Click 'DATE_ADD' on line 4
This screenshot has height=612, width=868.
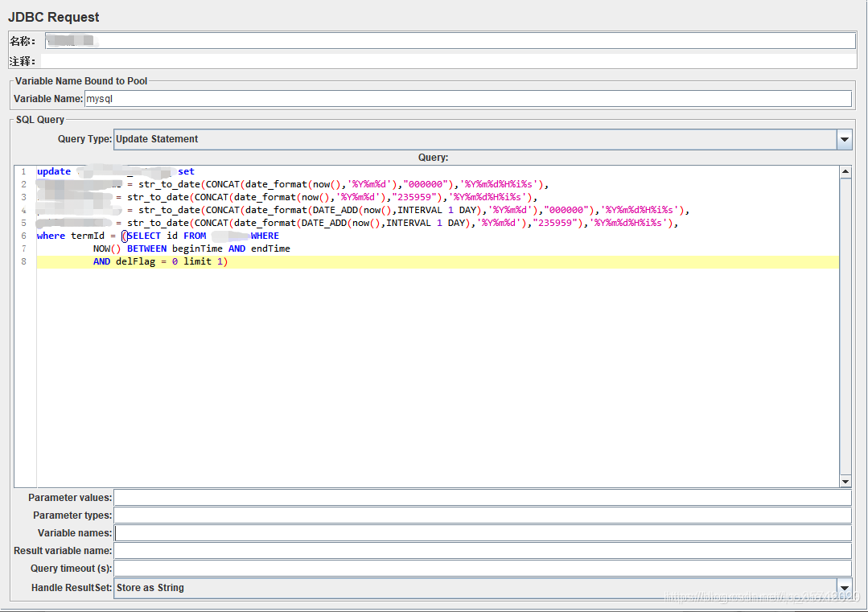click(x=335, y=210)
